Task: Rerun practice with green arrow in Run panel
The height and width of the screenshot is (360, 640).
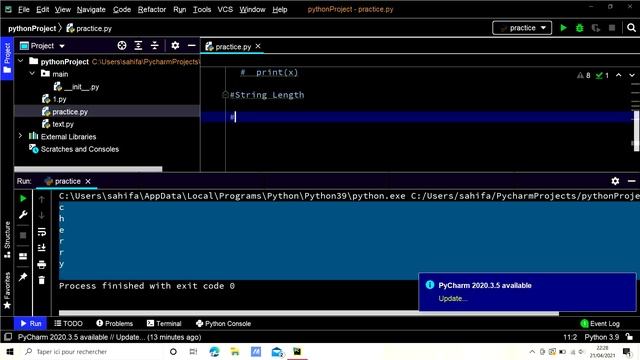Action: coord(23,198)
